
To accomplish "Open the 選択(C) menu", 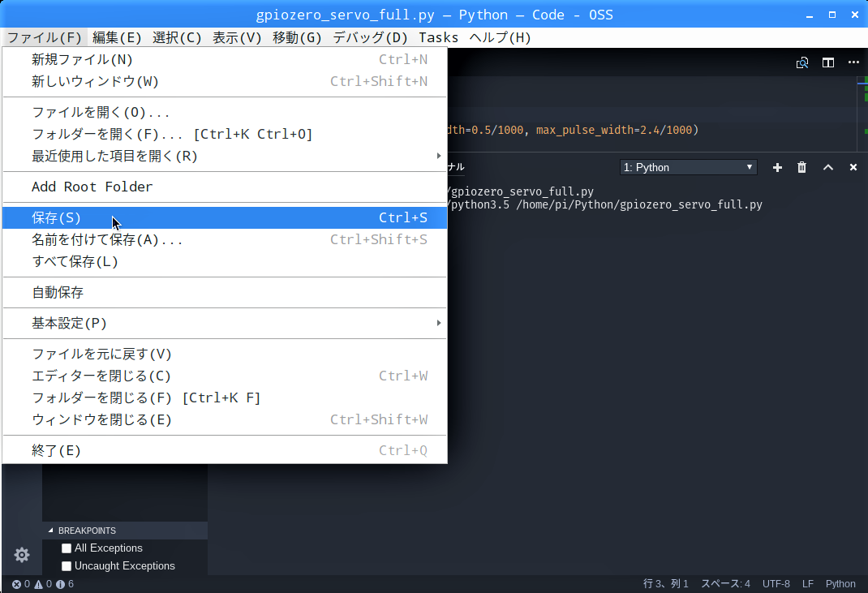I will pos(177,37).
